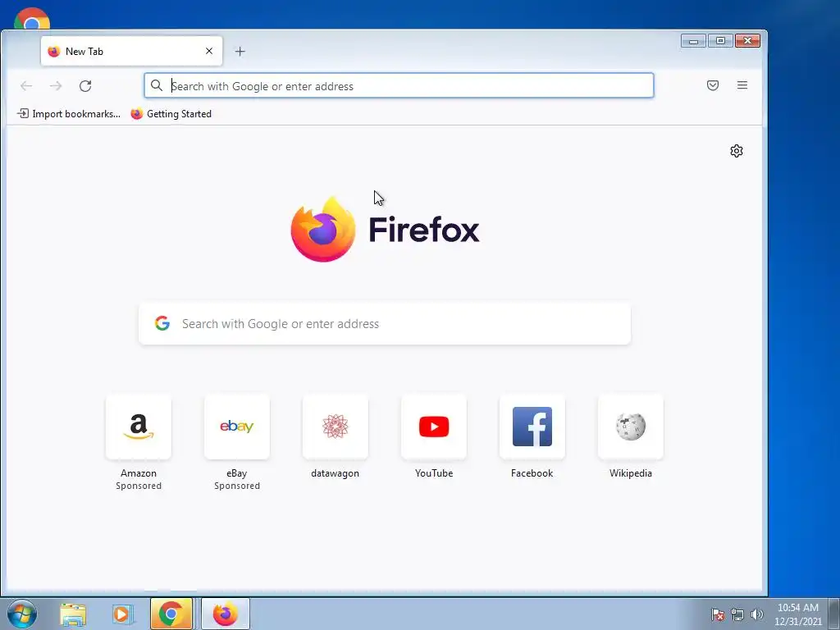This screenshot has width=840, height=630.
Task: Click the Firefox taskbar button
Action: point(226,614)
